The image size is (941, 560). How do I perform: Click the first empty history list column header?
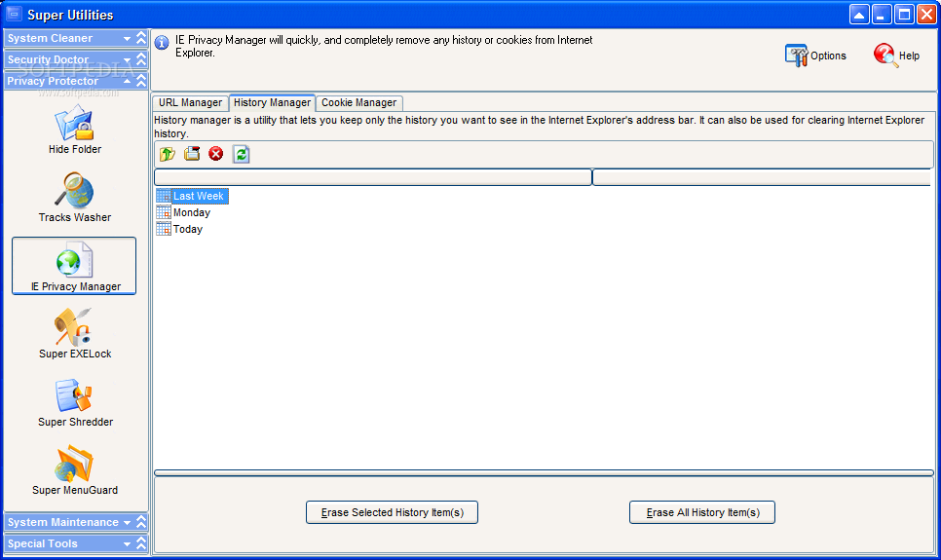point(373,177)
